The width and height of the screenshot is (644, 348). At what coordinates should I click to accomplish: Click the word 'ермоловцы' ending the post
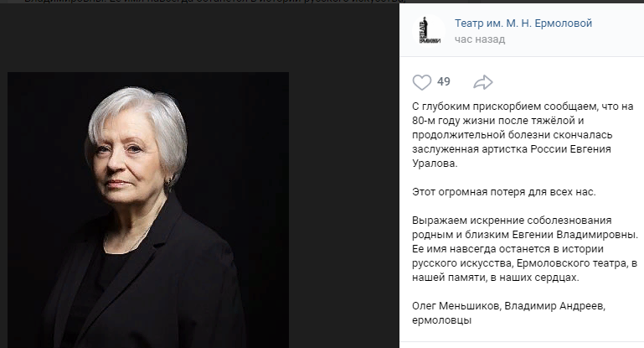coord(441,320)
